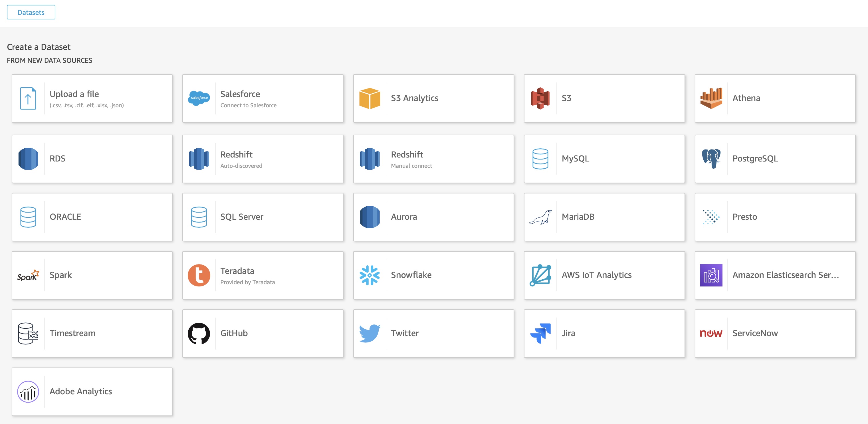Select the Snowflake data source icon
This screenshot has width=868, height=424.
click(x=370, y=274)
